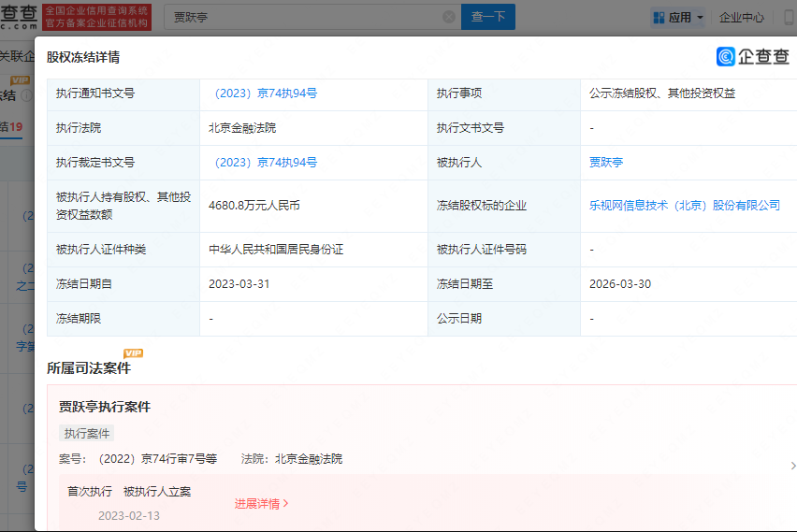The height and width of the screenshot is (532, 797).
Task: Expand 进展详情 for the case
Action: coord(261,504)
